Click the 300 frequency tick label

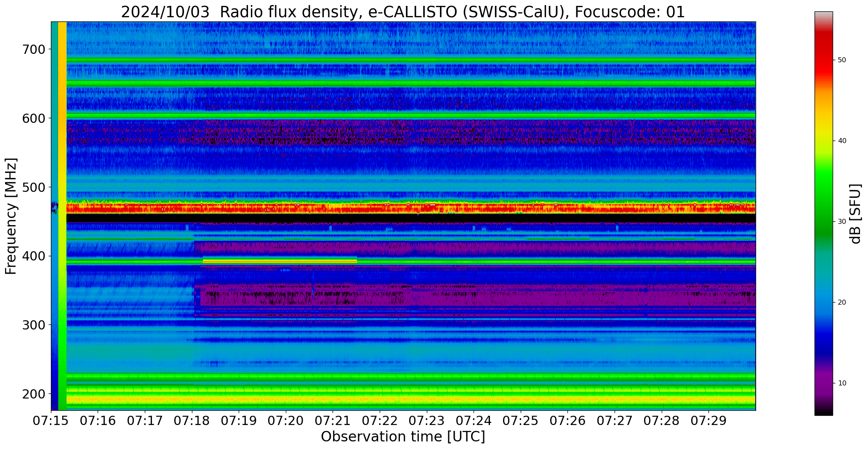tap(33, 325)
